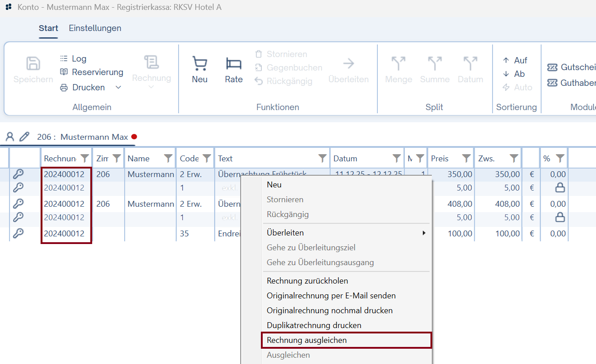Open filter for Preis column
Screen dimensions: 596x364
point(466,158)
